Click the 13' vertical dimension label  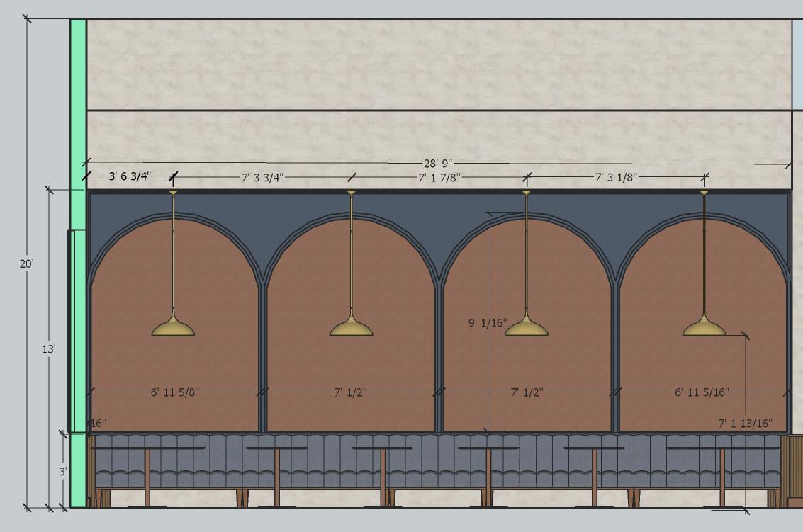pyautogui.click(x=49, y=349)
